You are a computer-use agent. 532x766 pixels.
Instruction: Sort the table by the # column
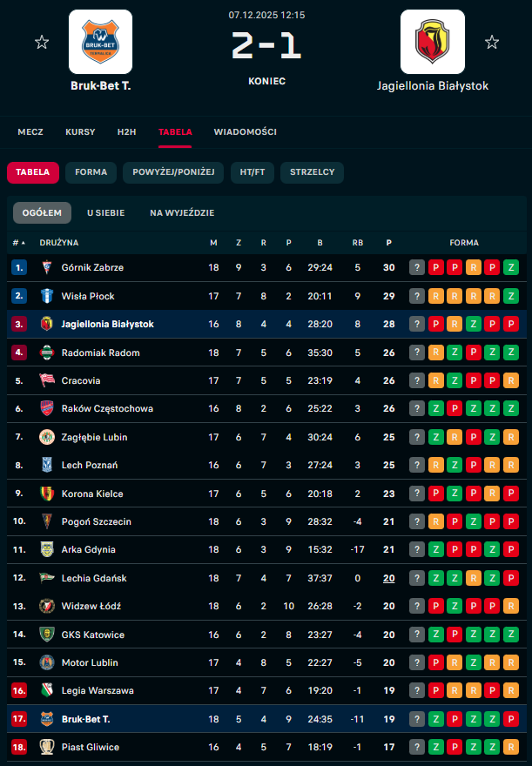coord(18,243)
